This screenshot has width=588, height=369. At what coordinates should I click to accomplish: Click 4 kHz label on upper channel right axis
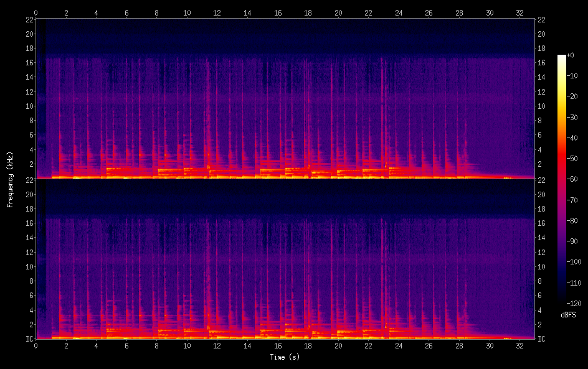540,149
